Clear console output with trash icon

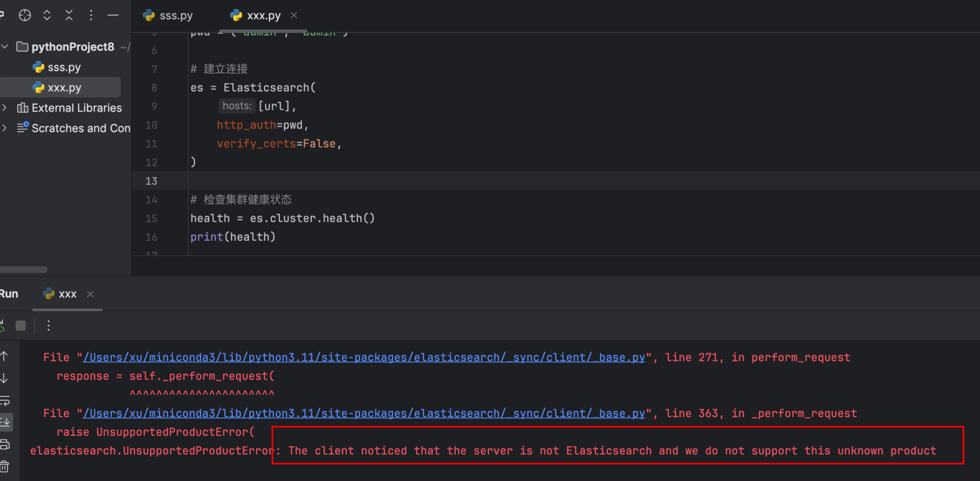click(x=6, y=466)
